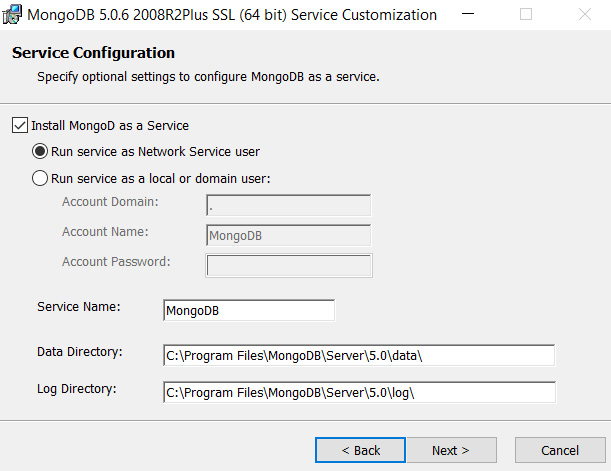Toggle Install MongoD as a Service checkbox
This screenshot has width=611, height=471.
(20, 125)
